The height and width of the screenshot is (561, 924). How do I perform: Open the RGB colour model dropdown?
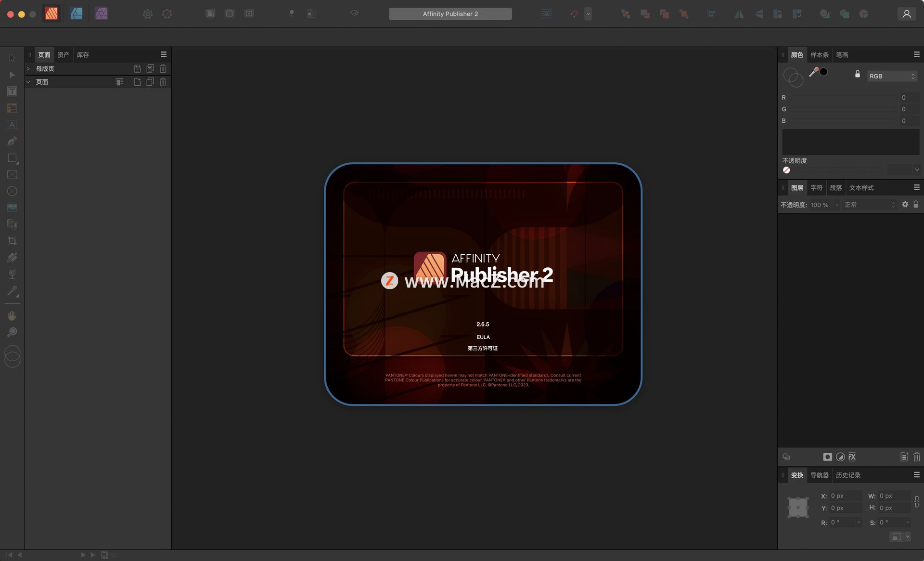pyautogui.click(x=892, y=76)
